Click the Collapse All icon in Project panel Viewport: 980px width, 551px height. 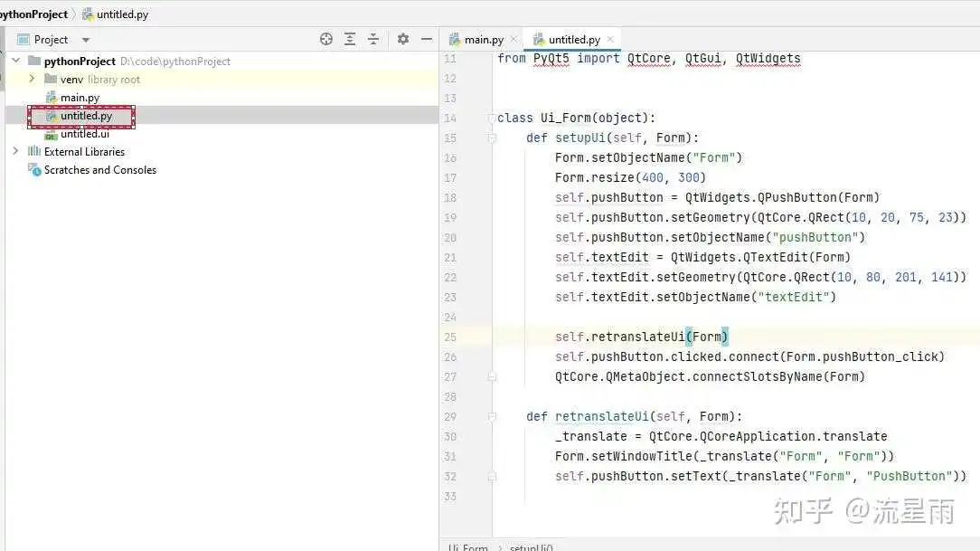point(373,39)
